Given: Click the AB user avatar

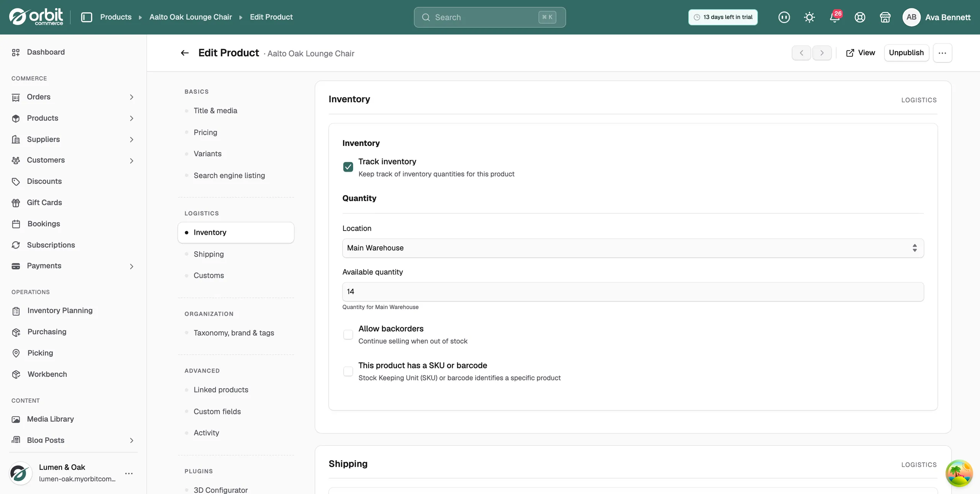Looking at the screenshot, I should click(911, 17).
